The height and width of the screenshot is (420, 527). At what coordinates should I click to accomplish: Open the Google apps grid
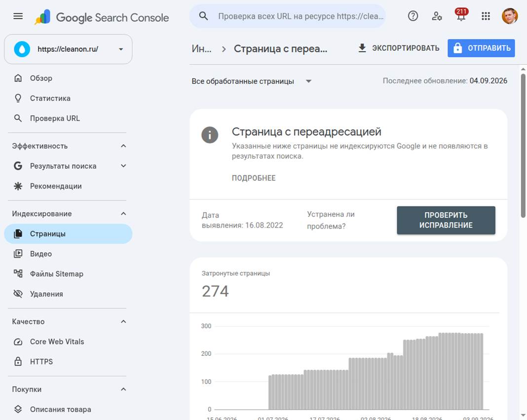coord(486,16)
